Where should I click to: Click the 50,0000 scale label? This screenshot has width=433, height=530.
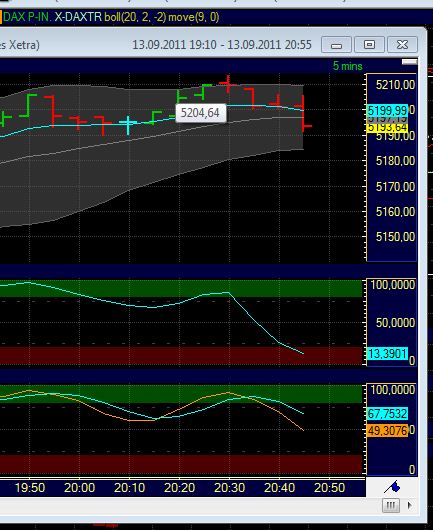coord(395,323)
